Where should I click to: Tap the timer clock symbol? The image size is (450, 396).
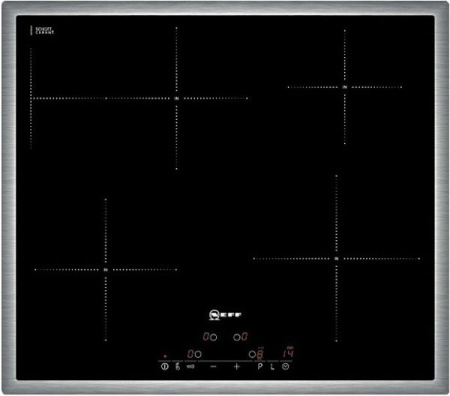[x=285, y=367]
